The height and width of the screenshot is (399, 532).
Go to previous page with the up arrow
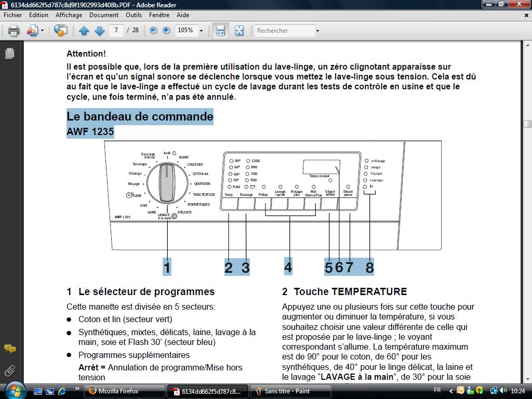point(84,31)
